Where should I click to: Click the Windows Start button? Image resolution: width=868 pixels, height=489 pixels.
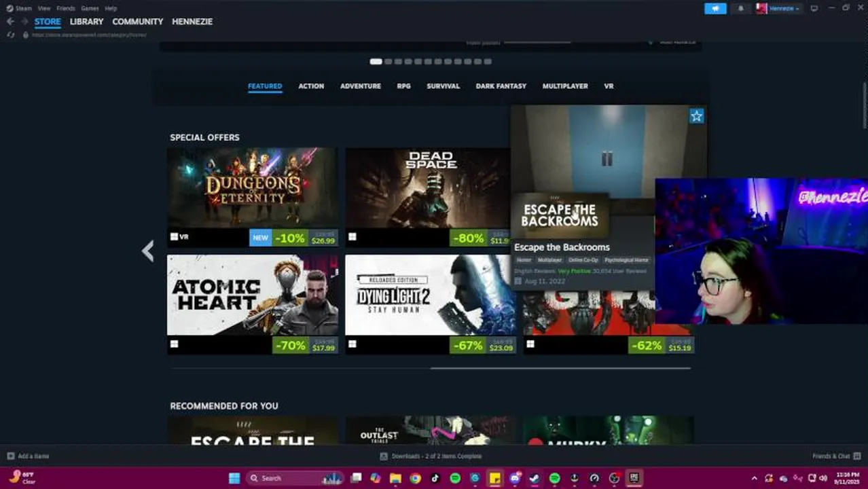(234, 478)
